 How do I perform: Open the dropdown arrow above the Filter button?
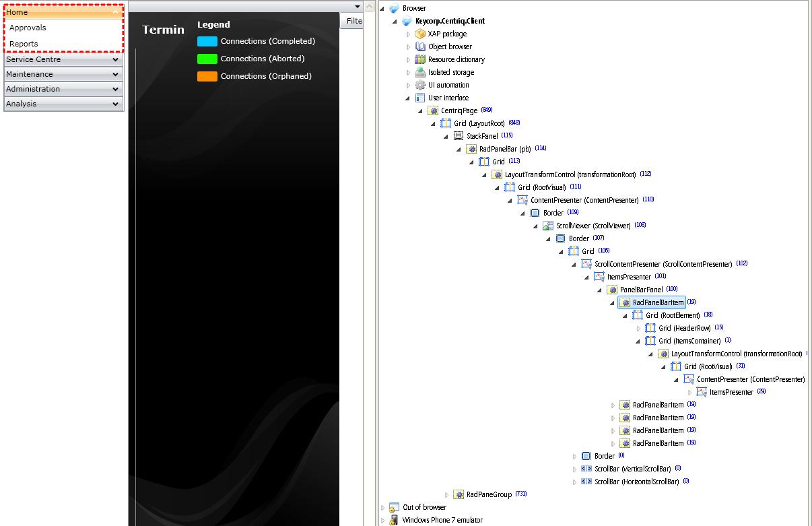[x=358, y=6]
